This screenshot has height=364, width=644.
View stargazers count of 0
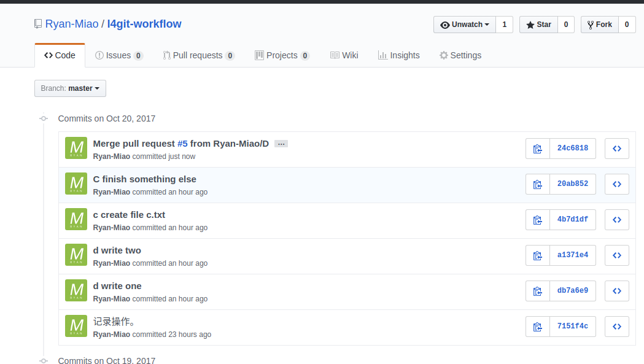click(x=566, y=25)
